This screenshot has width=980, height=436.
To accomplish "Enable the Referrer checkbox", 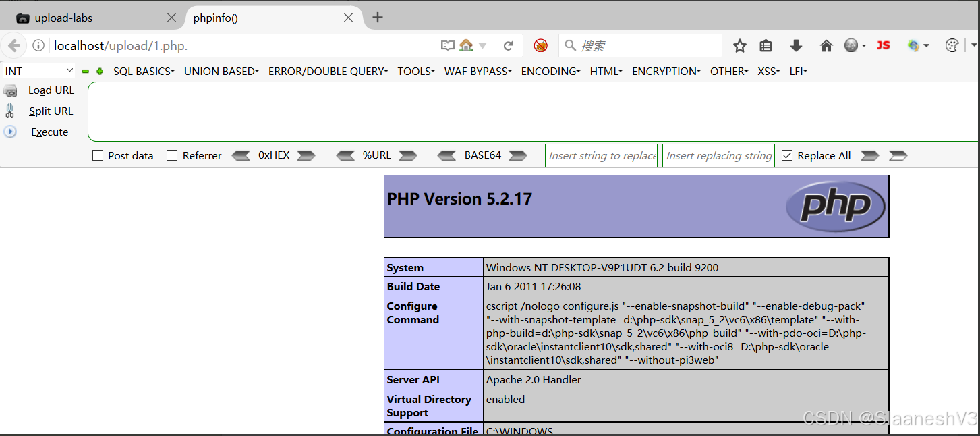I will (x=172, y=155).
